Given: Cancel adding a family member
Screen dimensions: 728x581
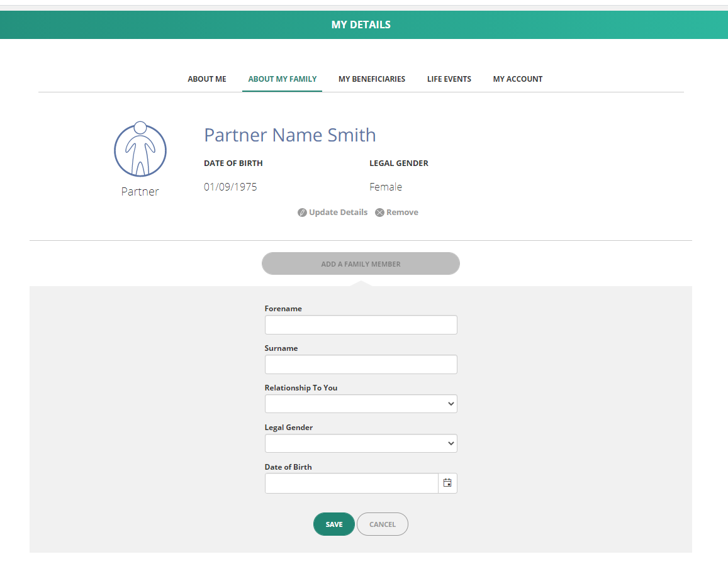Looking at the screenshot, I should click(x=383, y=524).
